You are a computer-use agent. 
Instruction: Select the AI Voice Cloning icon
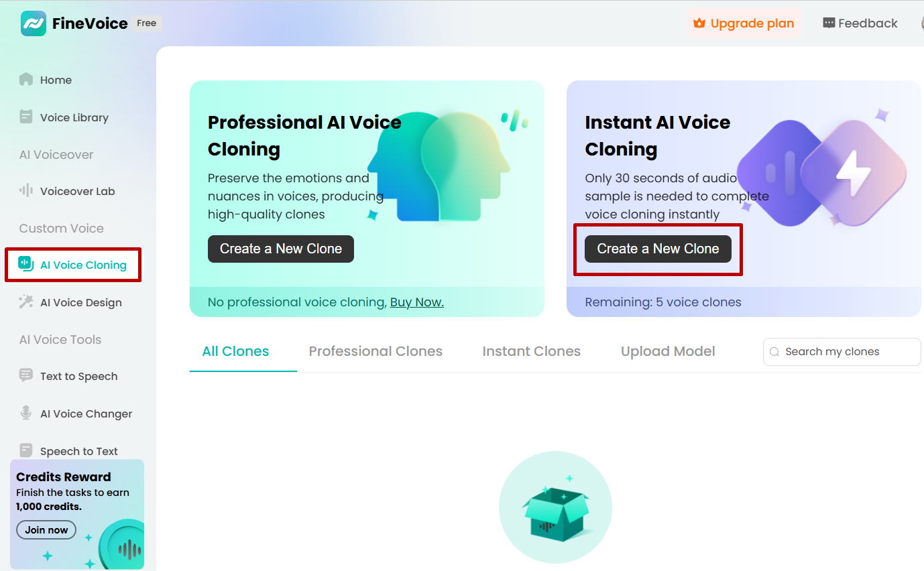coord(26,264)
